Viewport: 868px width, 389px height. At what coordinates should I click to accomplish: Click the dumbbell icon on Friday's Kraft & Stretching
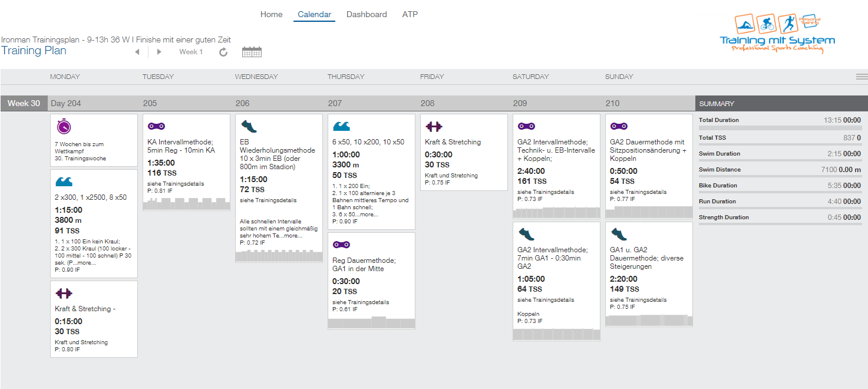coord(434,127)
